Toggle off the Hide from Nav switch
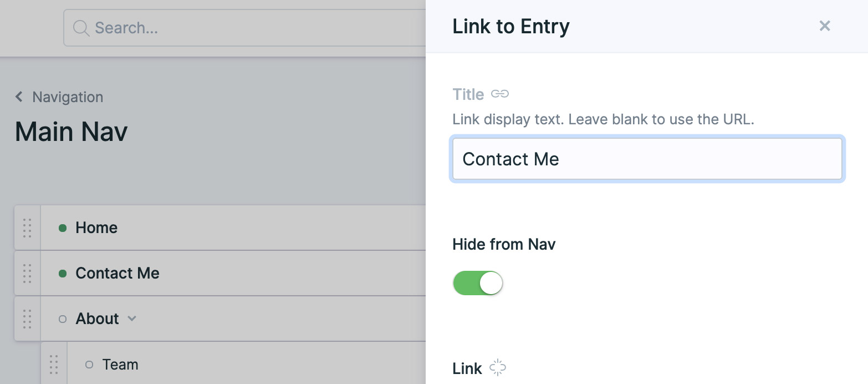Viewport: 868px width, 384px height. [x=478, y=283]
